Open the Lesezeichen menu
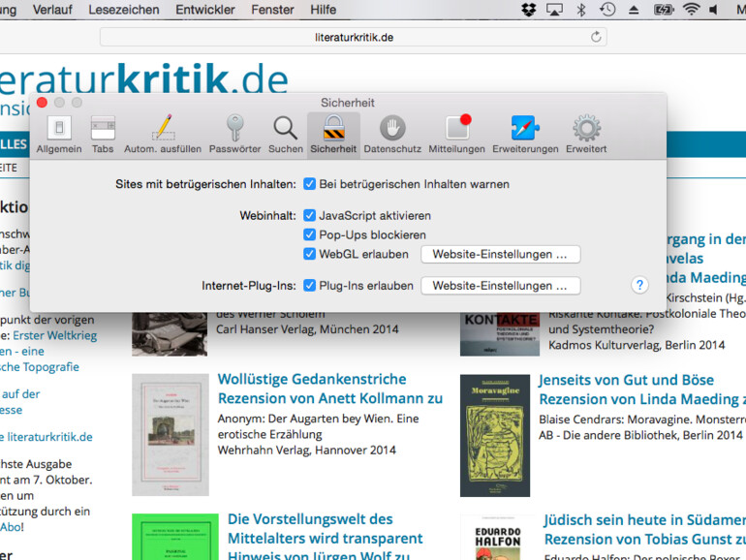746x560 pixels. tap(124, 10)
